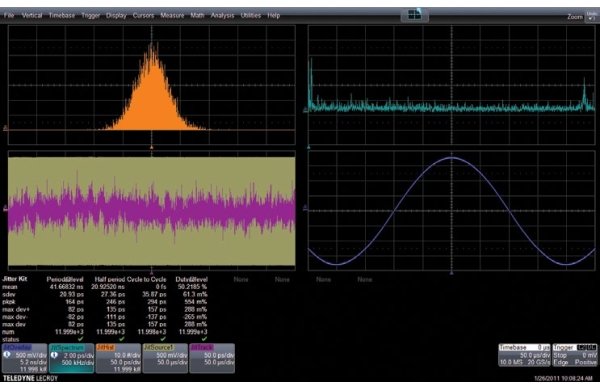This screenshot has height=390, width=600.
Task: Click the Zoom label in top bar
Action: tap(575, 17)
